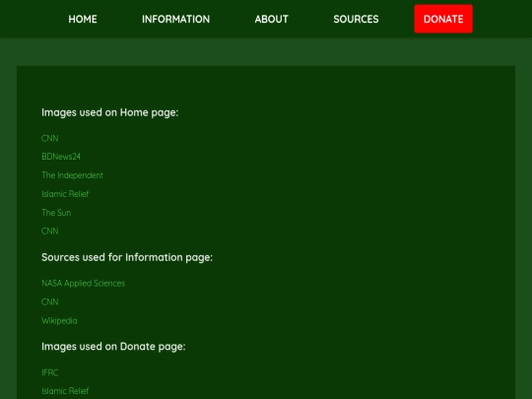Open CNN link listed below The Sun
This screenshot has height=399, width=532.
pos(50,232)
